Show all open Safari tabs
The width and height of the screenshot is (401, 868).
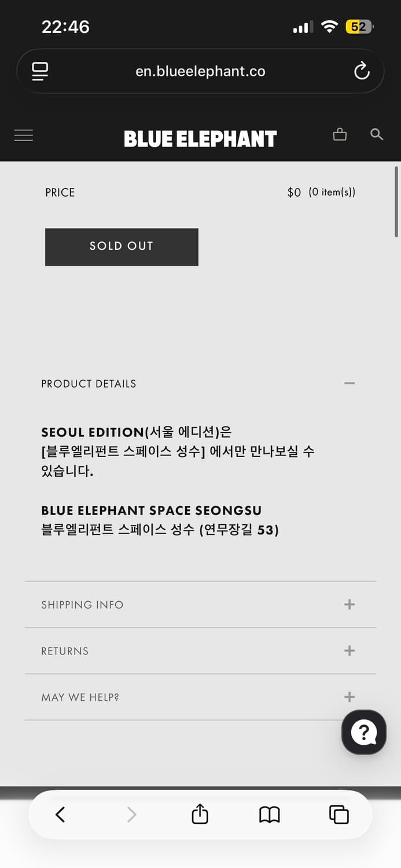point(339,814)
